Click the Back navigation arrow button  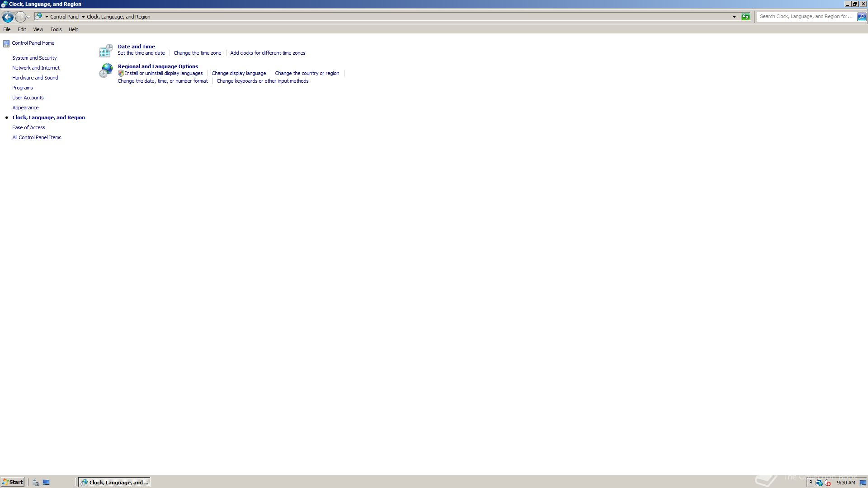8,17
